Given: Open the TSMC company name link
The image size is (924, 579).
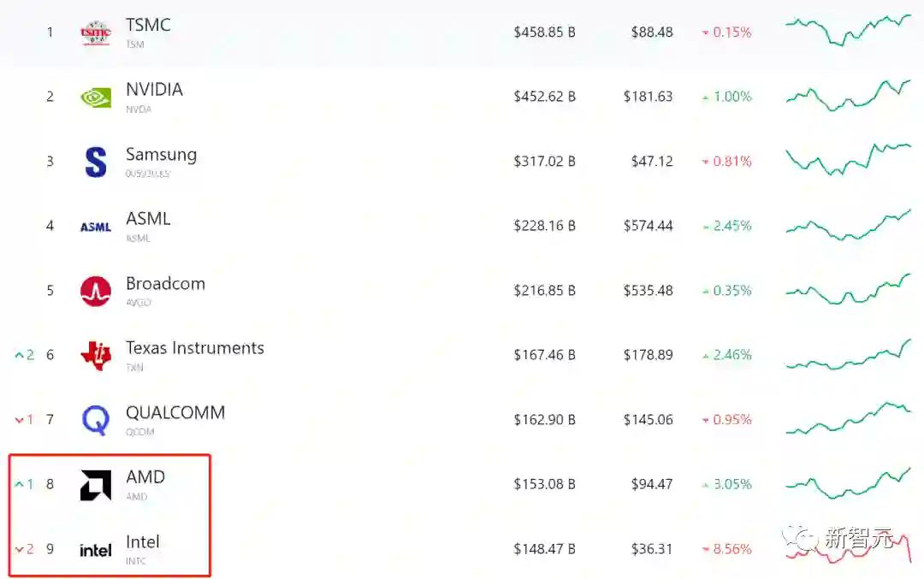Looking at the screenshot, I should point(148,25).
